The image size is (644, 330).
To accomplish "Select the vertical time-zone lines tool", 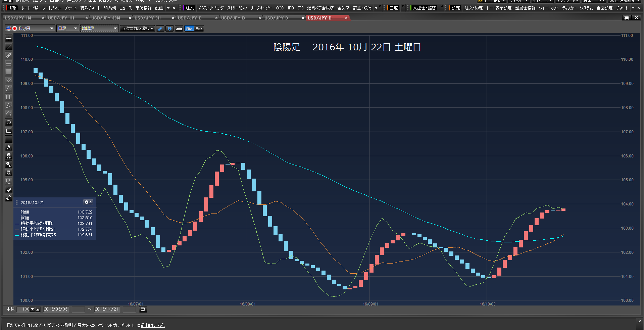I will [x=9, y=97].
